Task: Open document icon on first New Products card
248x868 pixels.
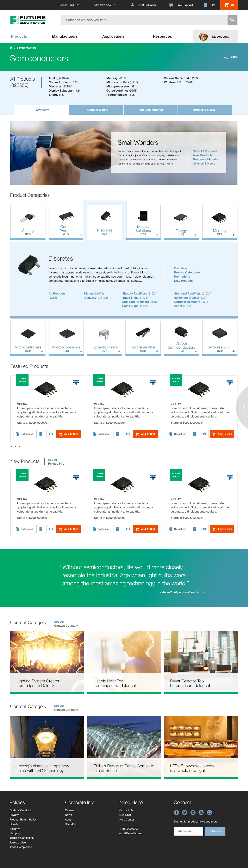Action: click(x=41, y=529)
